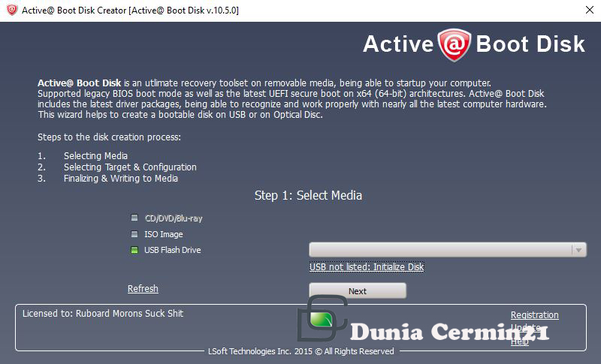
Task: Click the Active@ shield icon in title bar
Action: (12, 10)
